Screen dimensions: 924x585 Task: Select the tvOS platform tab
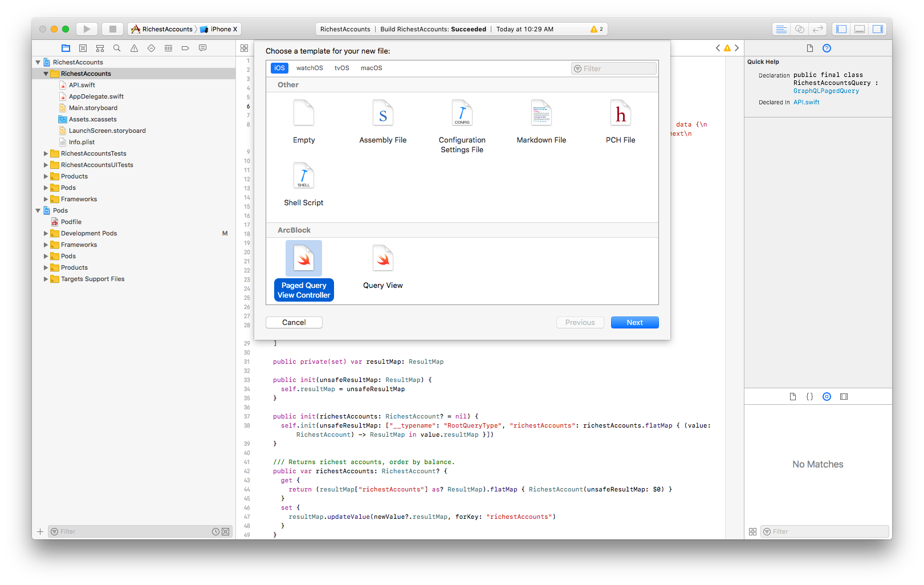342,68
